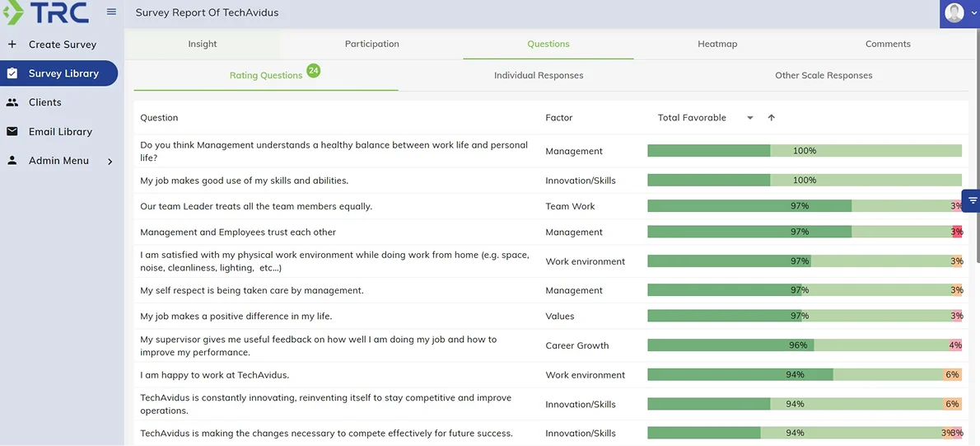Open the user profile avatar
Image resolution: width=980 pixels, height=446 pixels.
point(954,12)
